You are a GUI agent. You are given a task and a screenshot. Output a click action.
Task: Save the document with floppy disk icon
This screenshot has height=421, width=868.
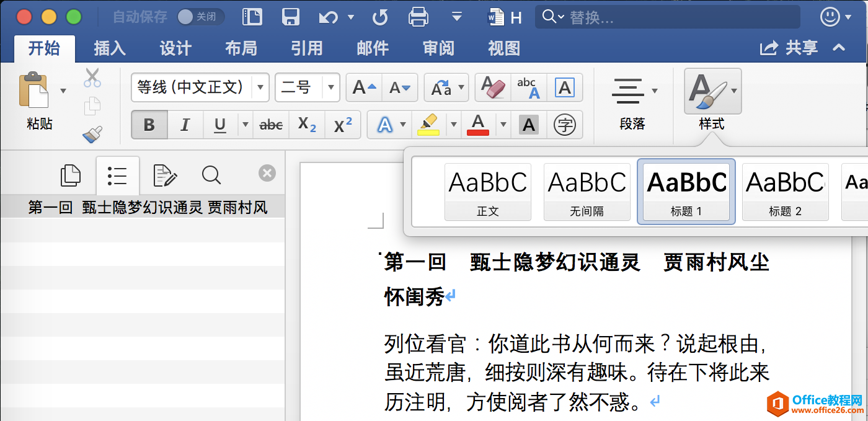click(291, 17)
